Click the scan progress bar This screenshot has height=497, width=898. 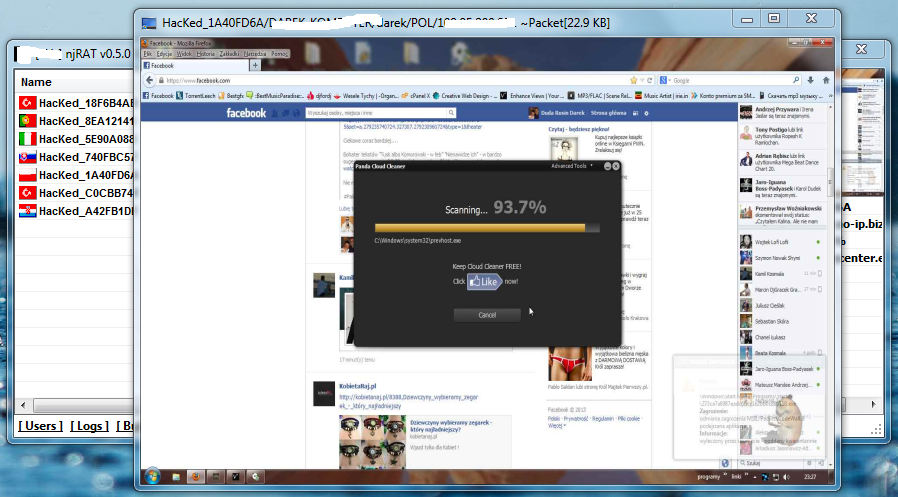pos(487,228)
